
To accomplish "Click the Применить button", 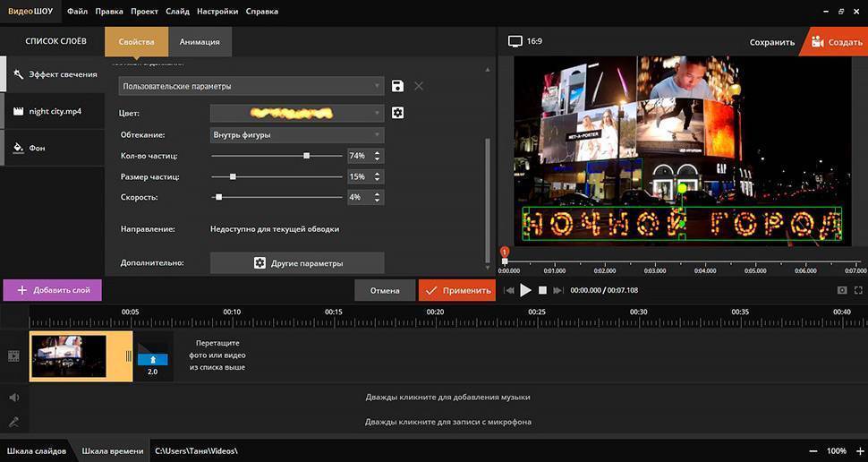I will pyautogui.click(x=456, y=290).
